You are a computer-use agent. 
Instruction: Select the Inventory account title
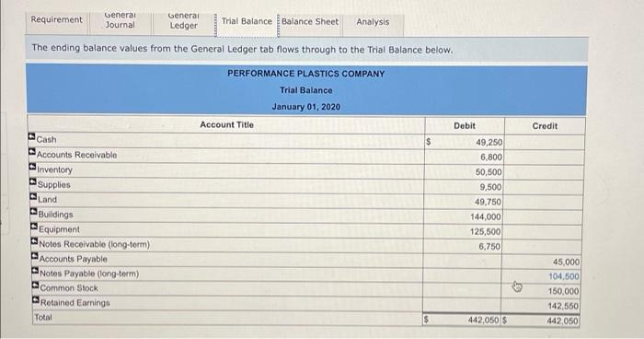pos(54,169)
